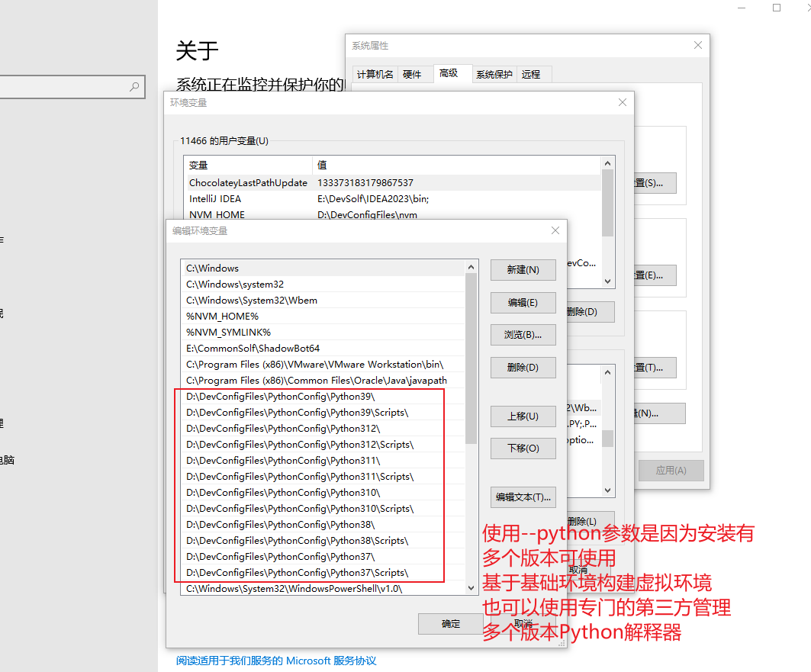Select the NVM_HOME user variable row
Screen dimensions: 811x672
coord(393,214)
